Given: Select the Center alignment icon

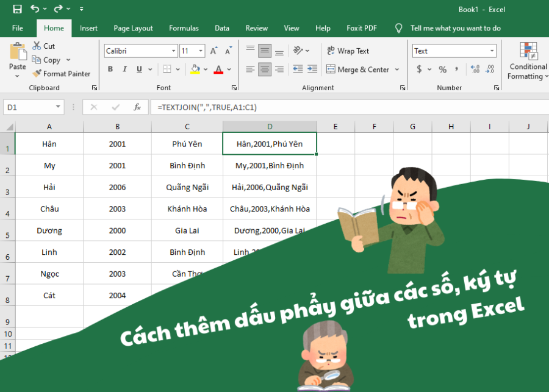Looking at the screenshot, I should pyautogui.click(x=264, y=69).
